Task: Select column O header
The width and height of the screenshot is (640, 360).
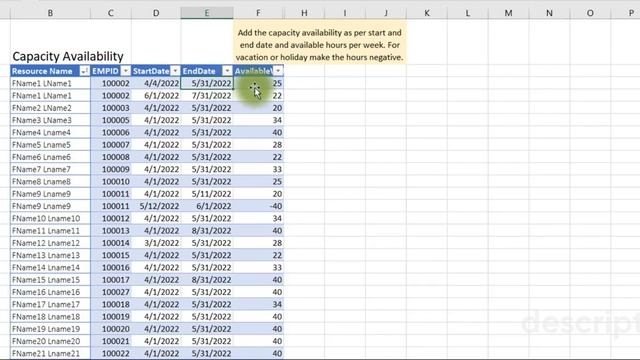Action: (x=590, y=13)
